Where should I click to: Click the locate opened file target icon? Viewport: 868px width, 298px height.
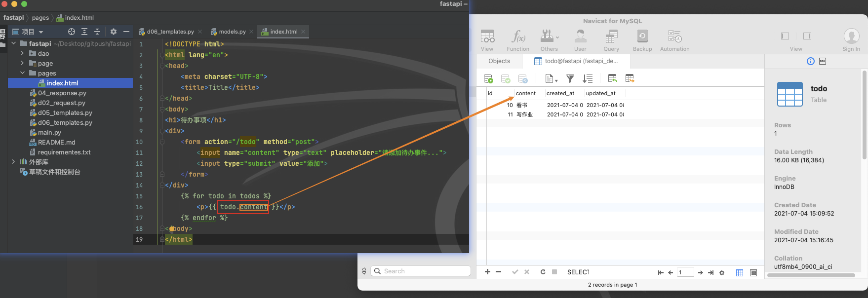pos(72,32)
